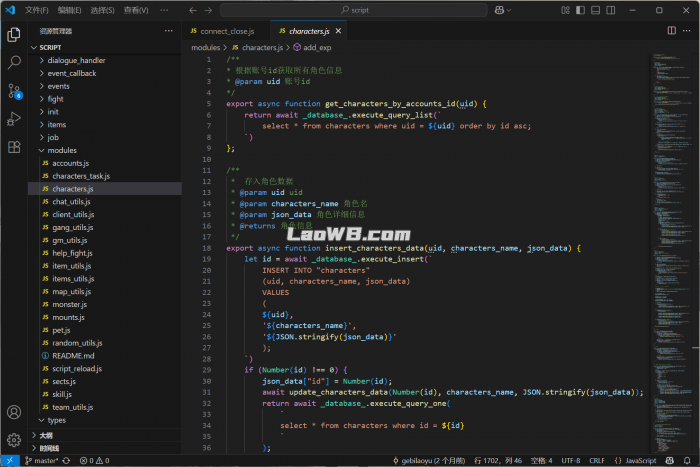Open the Selection menu
700x467 pixels.
coord(103,10)
